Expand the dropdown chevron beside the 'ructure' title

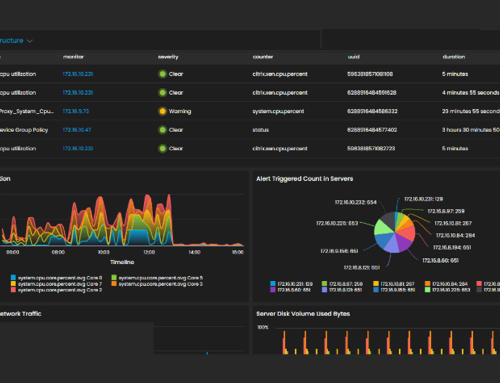(x=30, y=41)
